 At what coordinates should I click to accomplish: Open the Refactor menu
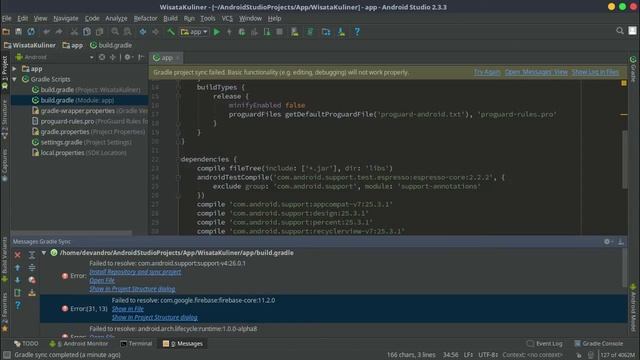[x=145, y=18]
